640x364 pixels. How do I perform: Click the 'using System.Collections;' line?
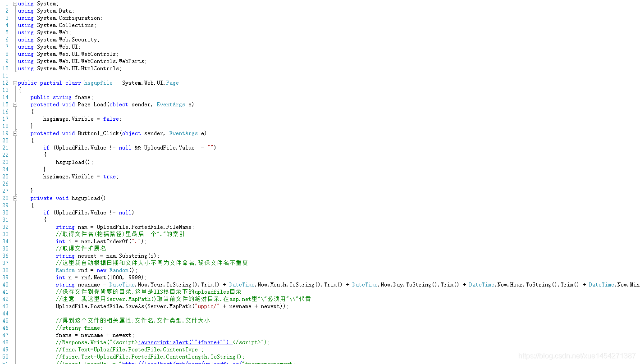pyautogui.click(x=57, y=25)
